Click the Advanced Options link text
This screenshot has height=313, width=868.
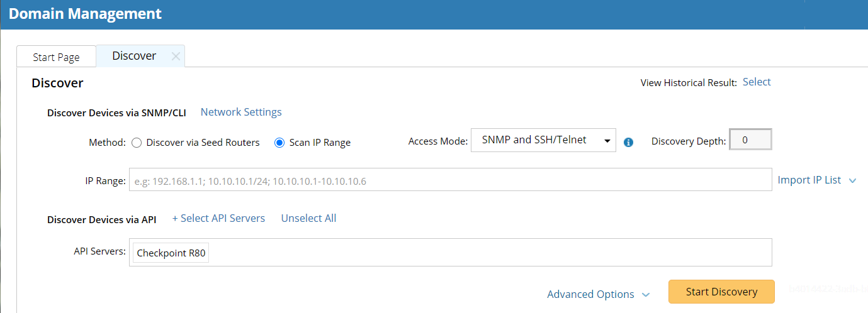point(590,294)
